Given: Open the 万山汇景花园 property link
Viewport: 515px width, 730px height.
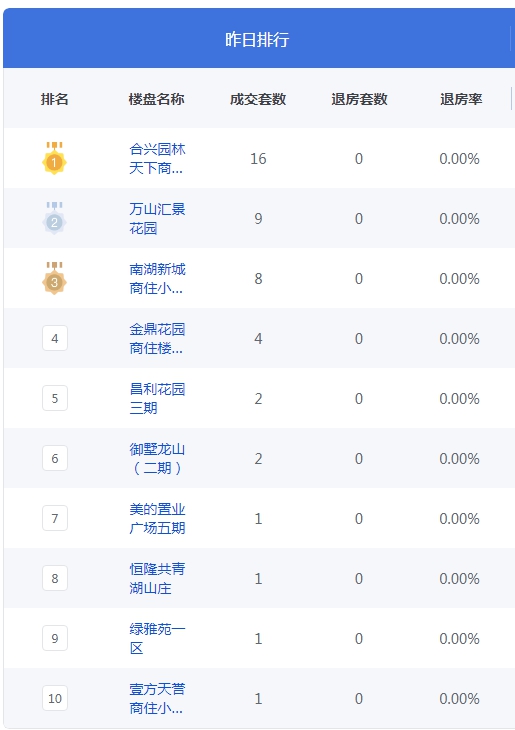Looking at the screenshot, I should click(157, 219).
